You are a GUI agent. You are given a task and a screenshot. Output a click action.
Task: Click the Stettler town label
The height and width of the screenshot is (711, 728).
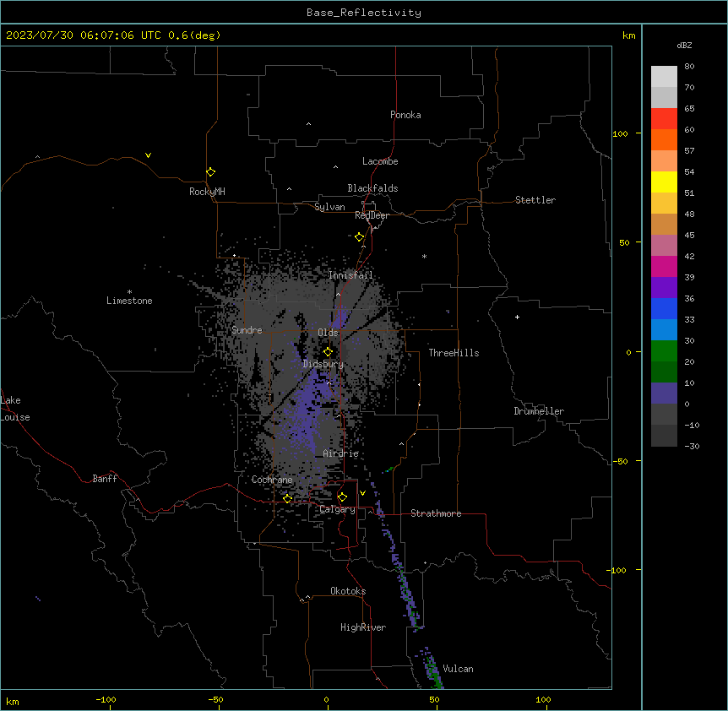click(x=535, y=200)
